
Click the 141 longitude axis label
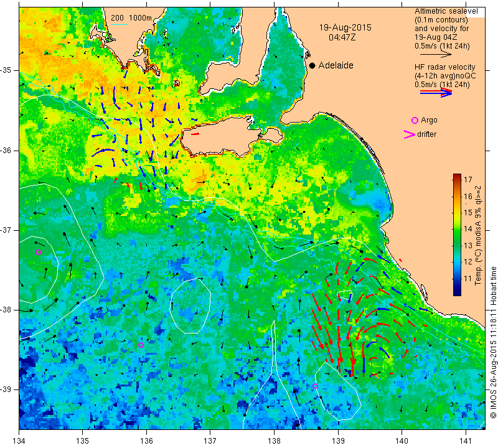466,441
